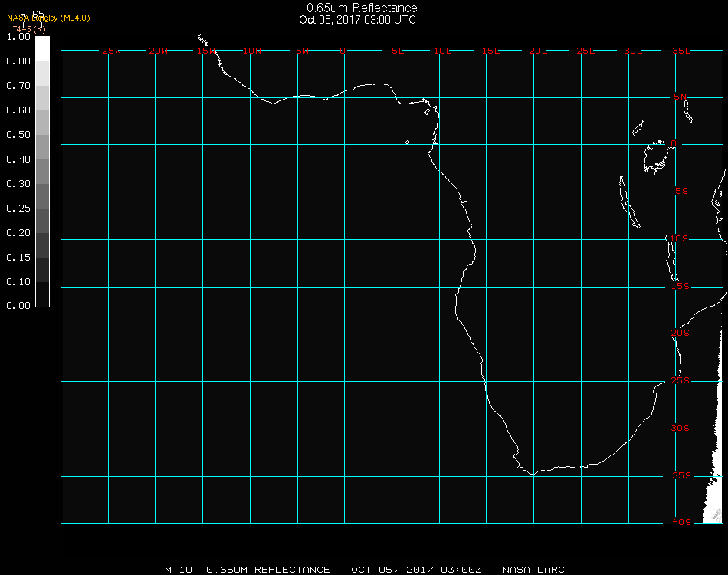728x575 pixels.
Task: Click the 10E longitude label
Action: tap(442, 51)
